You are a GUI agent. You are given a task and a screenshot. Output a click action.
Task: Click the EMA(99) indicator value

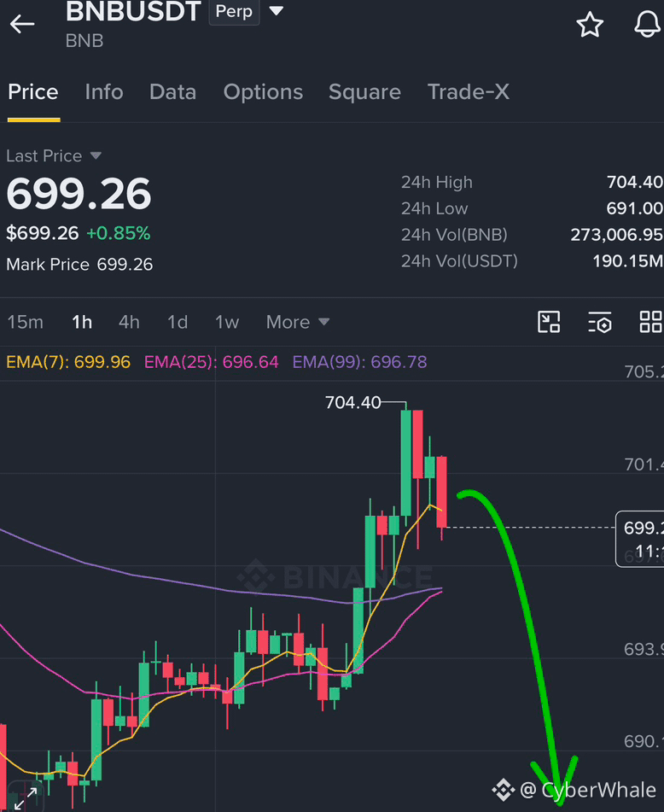(x=359, y=361)
